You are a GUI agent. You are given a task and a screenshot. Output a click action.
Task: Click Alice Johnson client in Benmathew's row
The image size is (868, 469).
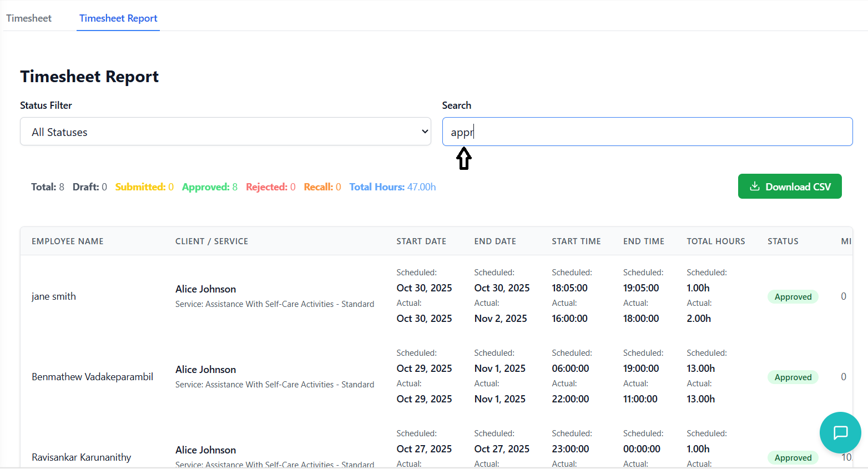205,370
